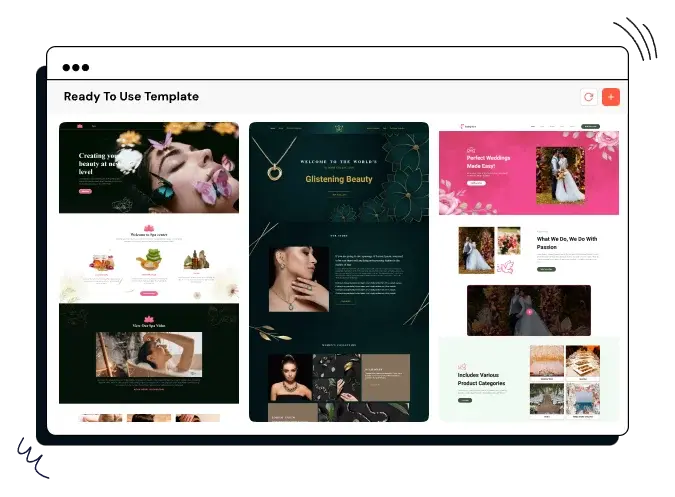Open the Glistening Beauty jewelry template
Screen dimensions: 675x497
[339, 272]
